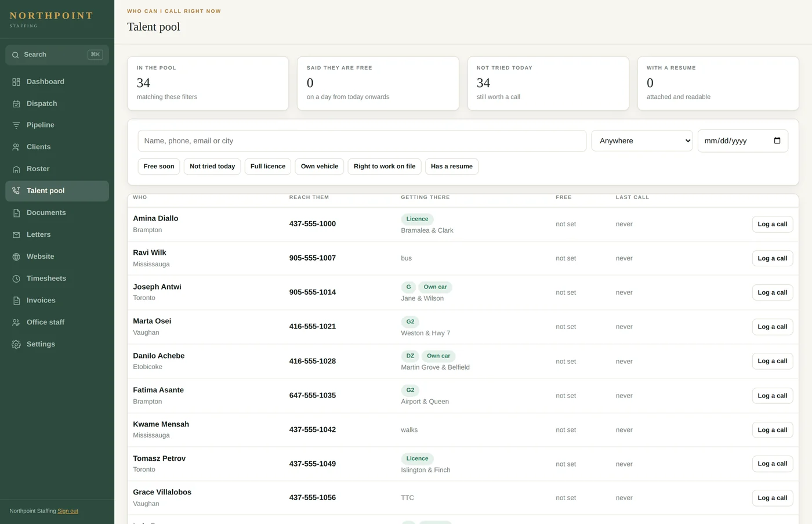This screenshot has width=812, height=524.
Task: Click the Sign out link
Action: tap(68, 511)
